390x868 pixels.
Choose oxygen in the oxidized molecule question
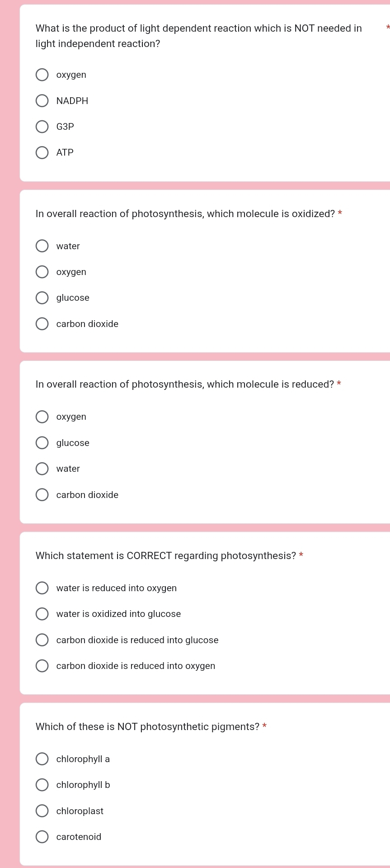[x=42, y=271]
